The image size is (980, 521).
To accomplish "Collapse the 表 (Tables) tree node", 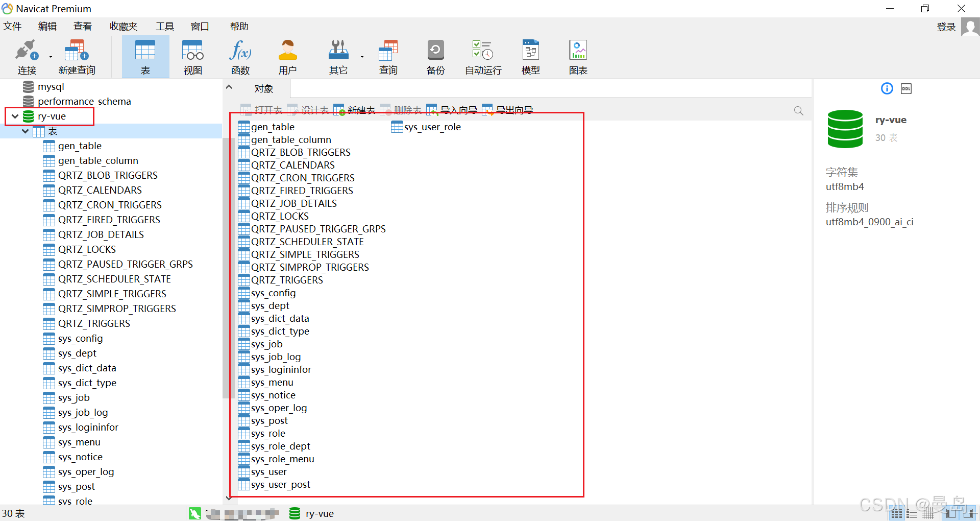I will pyautogui.click(x=25, y=131).
